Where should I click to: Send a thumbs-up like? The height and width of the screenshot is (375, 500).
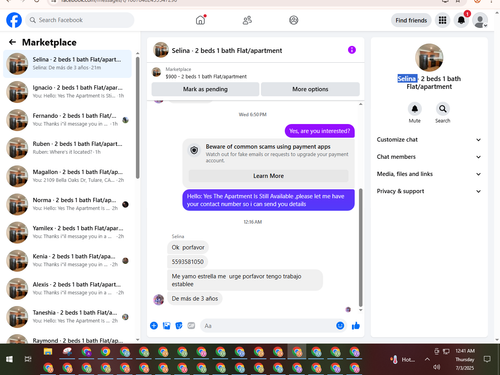point(356,326)
